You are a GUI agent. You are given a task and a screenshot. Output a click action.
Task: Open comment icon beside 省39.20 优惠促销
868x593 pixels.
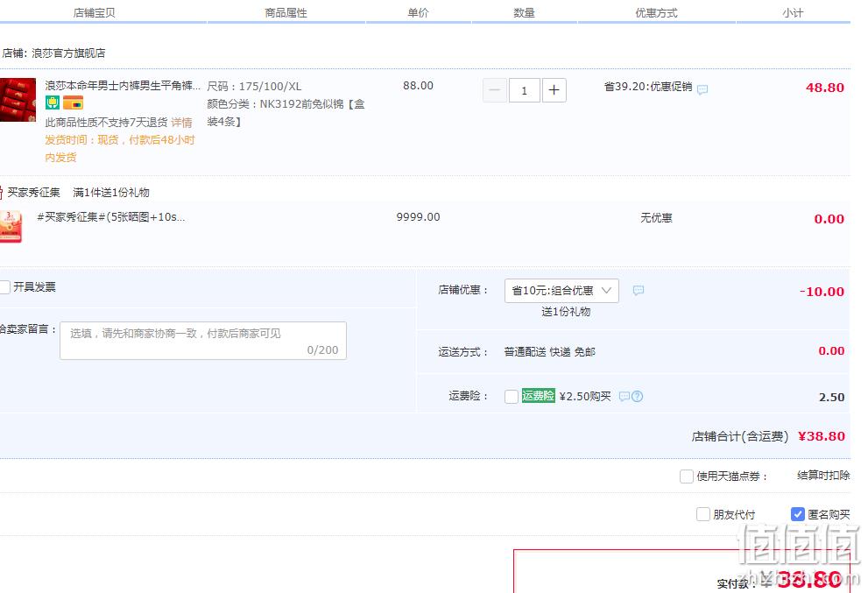(x=702, y=89)
